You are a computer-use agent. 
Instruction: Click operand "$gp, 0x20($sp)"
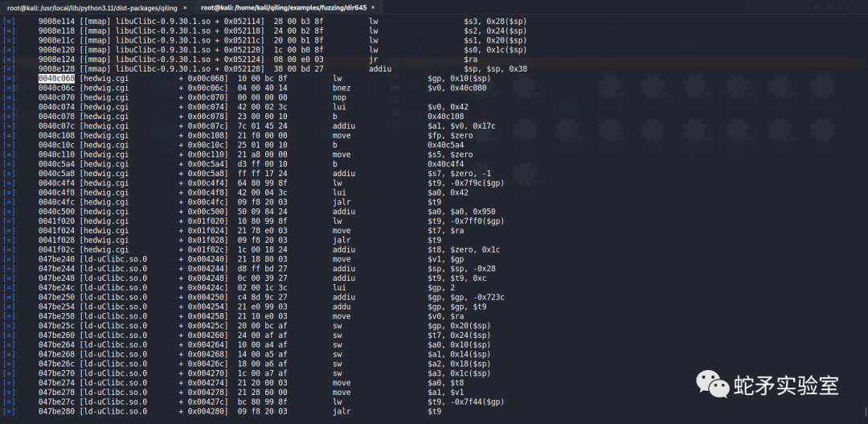459,326
